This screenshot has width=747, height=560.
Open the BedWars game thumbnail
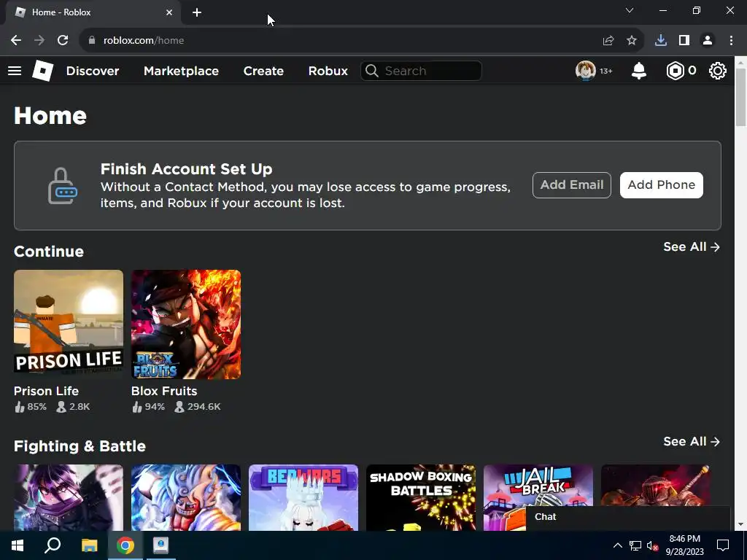pyautogui.click(x=303, y=497)
